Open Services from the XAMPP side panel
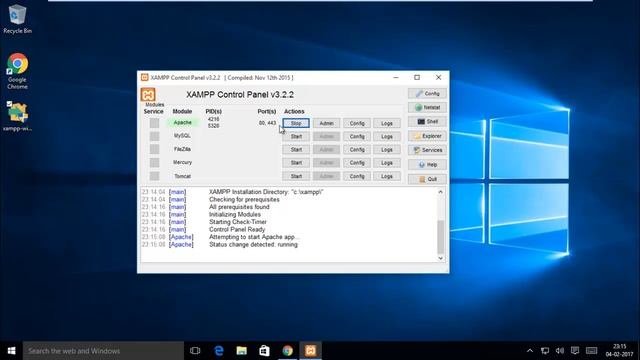This screenshot has width=640, height=360. (427, 150)
